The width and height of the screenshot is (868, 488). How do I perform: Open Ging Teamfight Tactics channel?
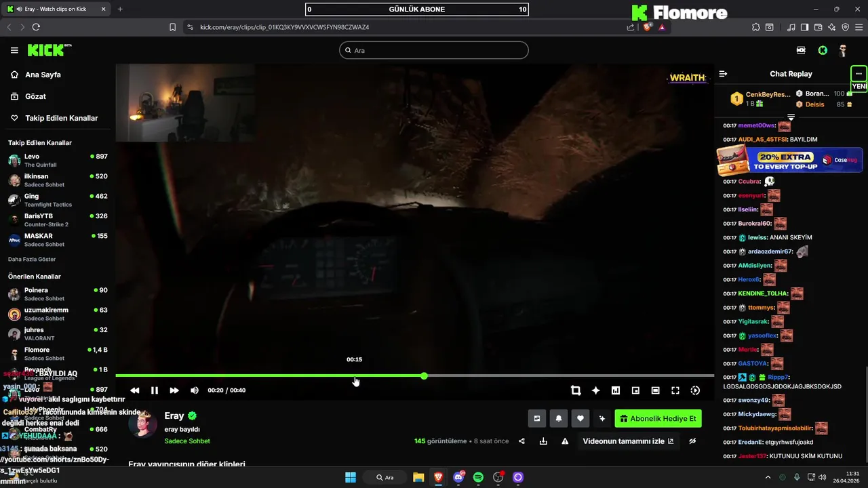(58, 200)
